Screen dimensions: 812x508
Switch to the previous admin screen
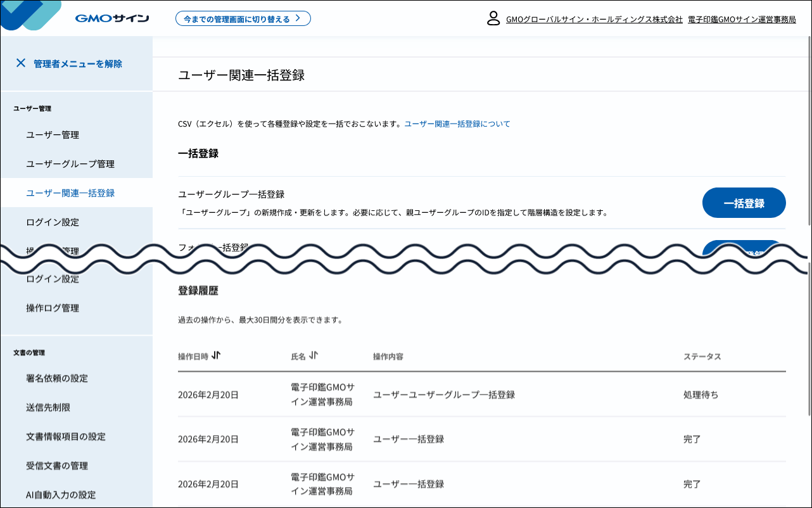tap(243, 18)
